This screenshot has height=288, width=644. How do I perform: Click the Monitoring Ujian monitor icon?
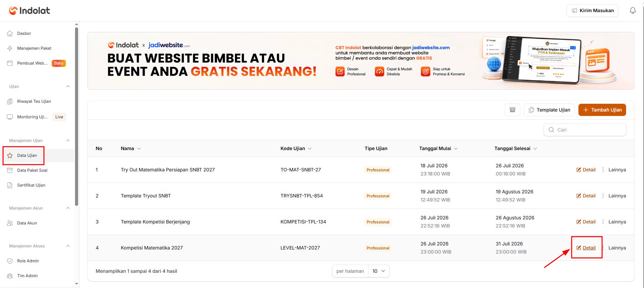tap(10, 117)
